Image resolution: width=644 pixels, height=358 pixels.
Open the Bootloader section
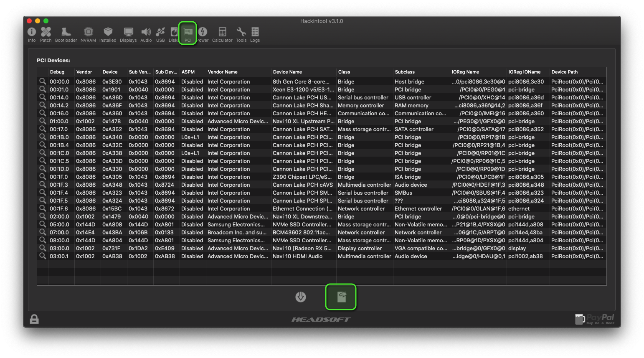(x=66, y=34)
